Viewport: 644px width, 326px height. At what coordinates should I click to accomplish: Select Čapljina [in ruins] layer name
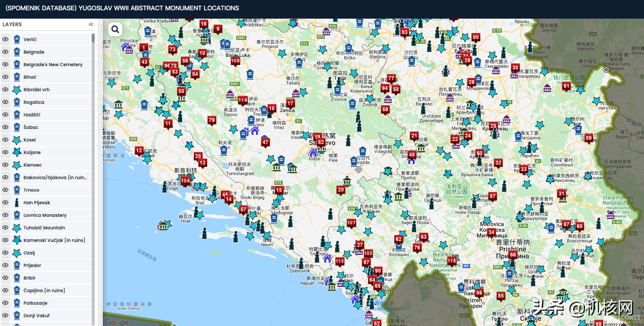(44, 290)
